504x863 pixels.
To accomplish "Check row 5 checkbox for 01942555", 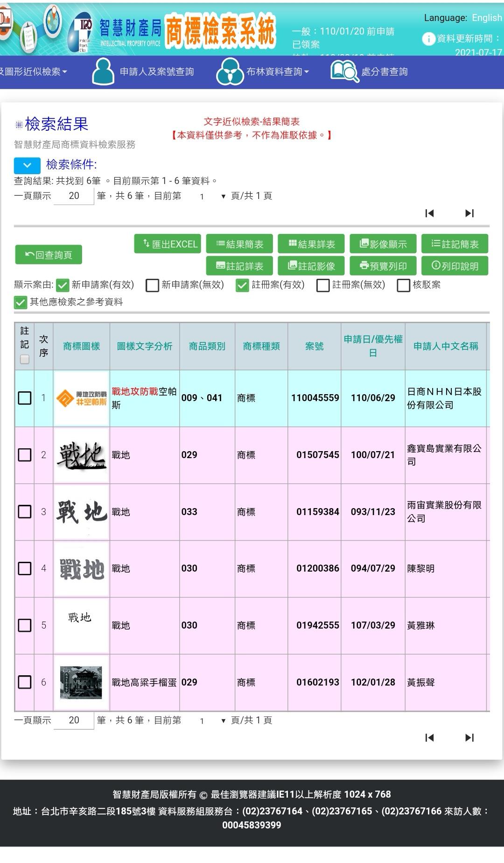I will [x=25, y=625].
